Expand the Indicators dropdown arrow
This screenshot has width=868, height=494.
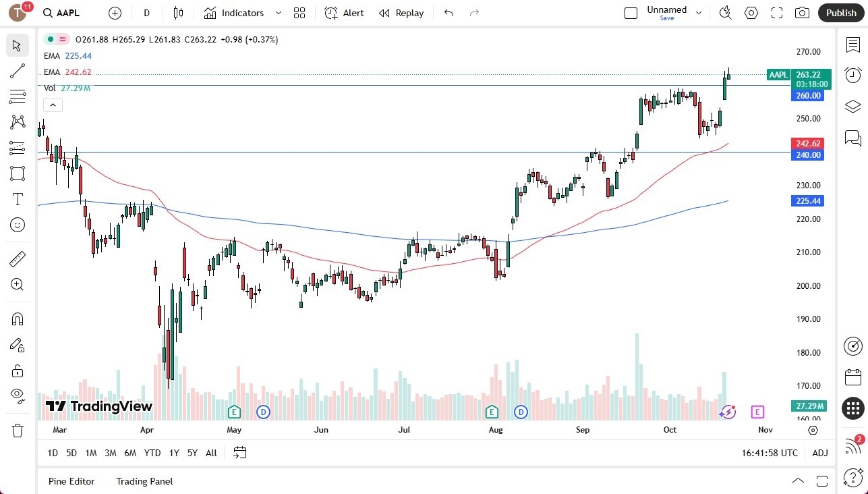click(x=278, y=12)
